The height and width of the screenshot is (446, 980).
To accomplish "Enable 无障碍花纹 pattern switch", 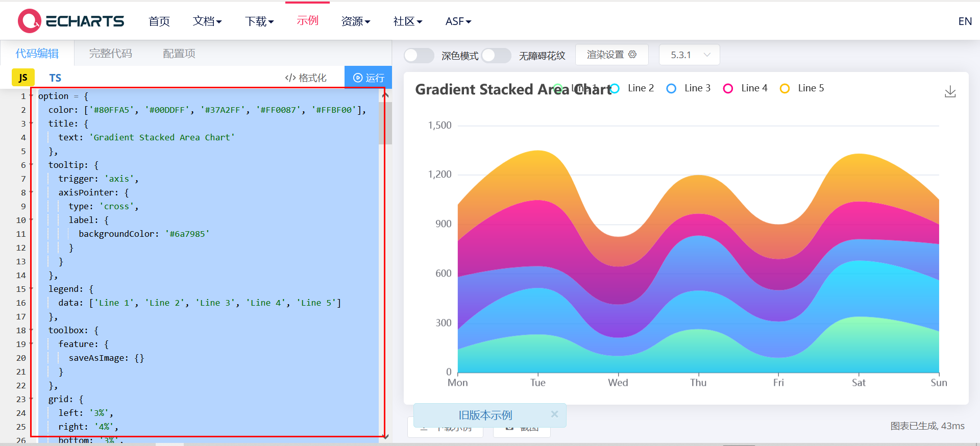I will tap(496, 55).
